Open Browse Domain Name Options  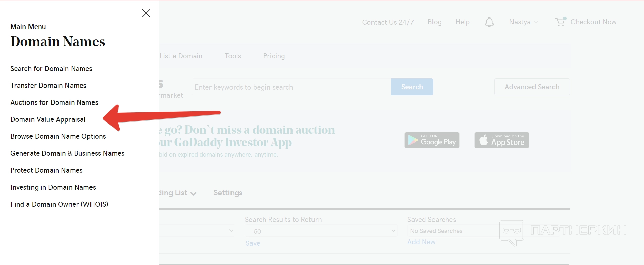[x=58, y=136]
